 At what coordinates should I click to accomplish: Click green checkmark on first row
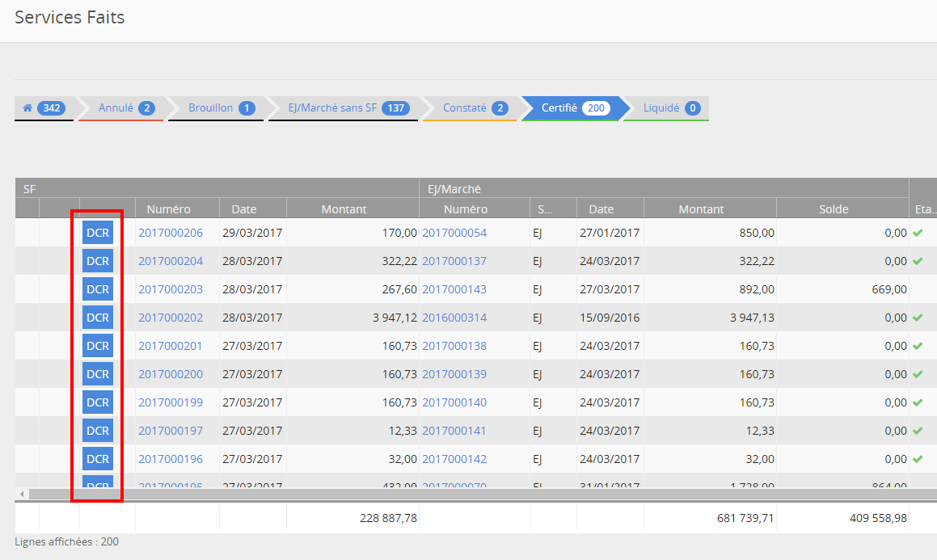coord(918,233)
